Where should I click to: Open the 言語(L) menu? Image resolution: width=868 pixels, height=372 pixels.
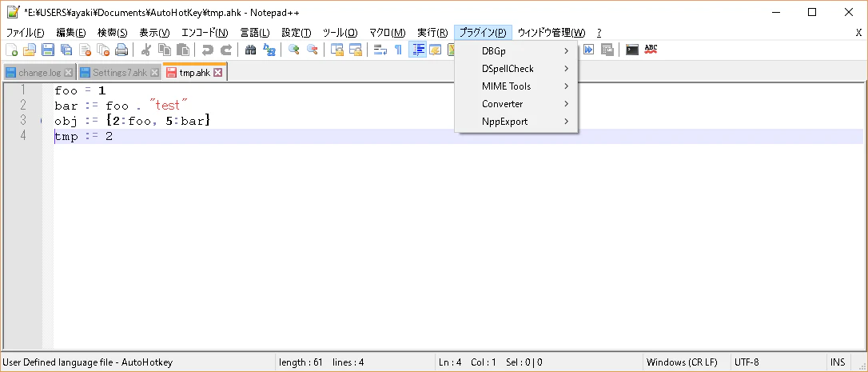click(x=255, y=33)
